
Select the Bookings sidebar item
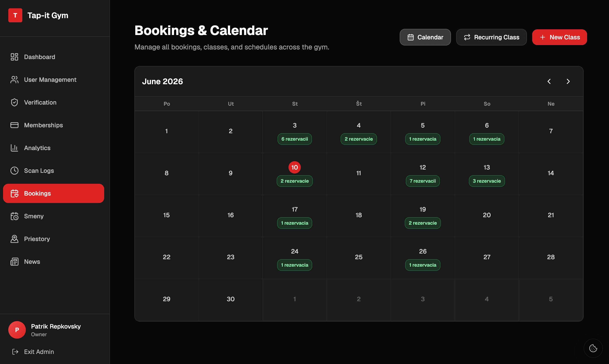coord(53,194)
